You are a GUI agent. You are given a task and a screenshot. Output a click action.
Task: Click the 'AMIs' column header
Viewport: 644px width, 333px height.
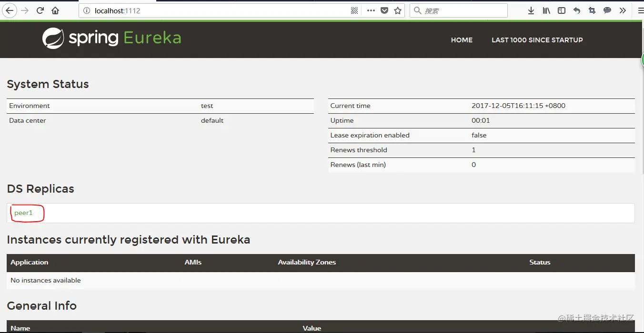pos(193,262)
